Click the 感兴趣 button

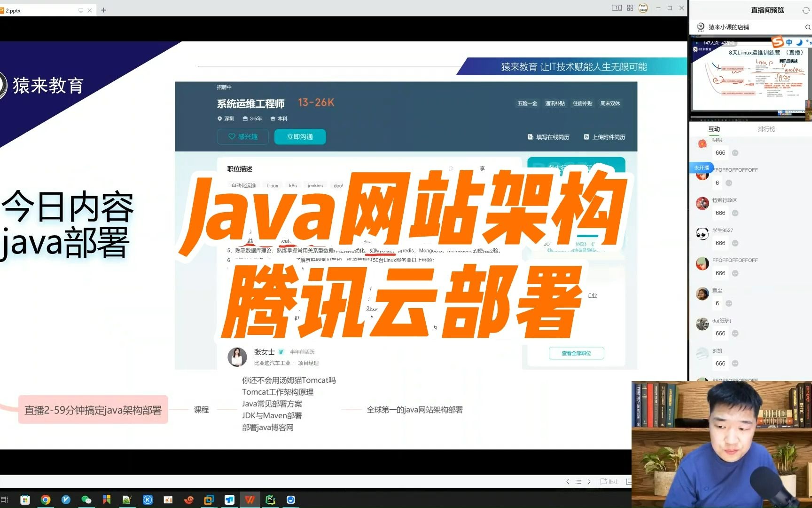pos(243,137)
